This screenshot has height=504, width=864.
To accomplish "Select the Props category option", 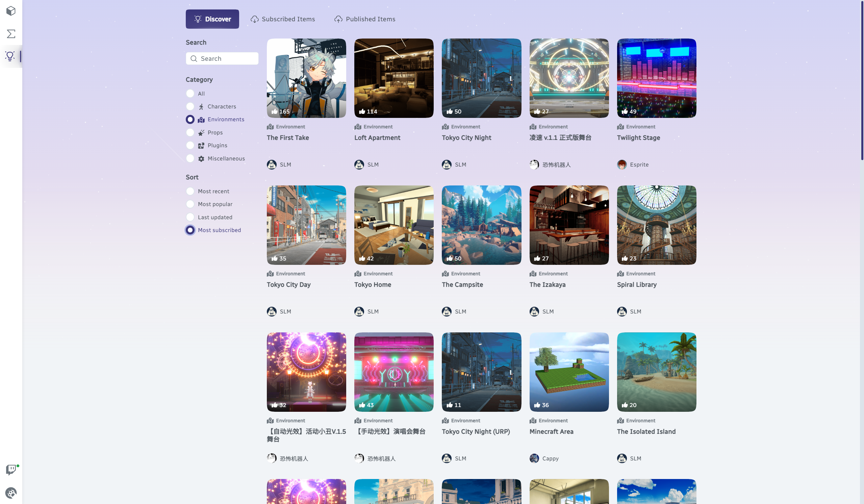I will click(x=190, y=133).
